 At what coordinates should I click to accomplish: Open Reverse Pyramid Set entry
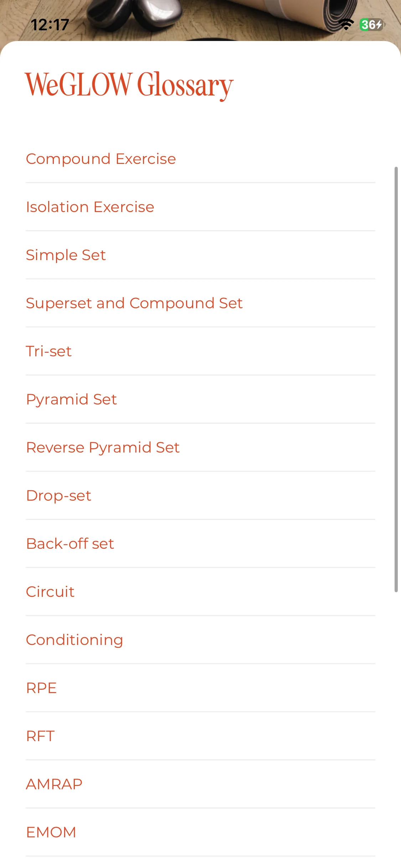(103, 448)
